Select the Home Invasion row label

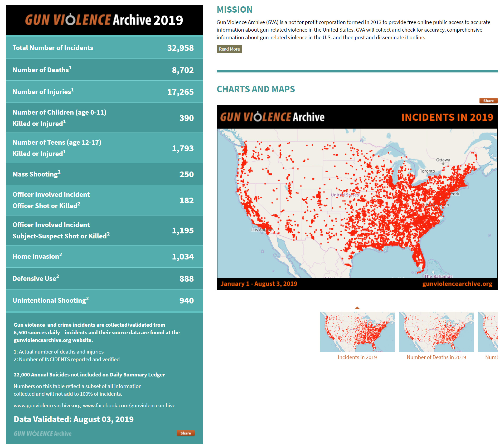tap(37, 256)
